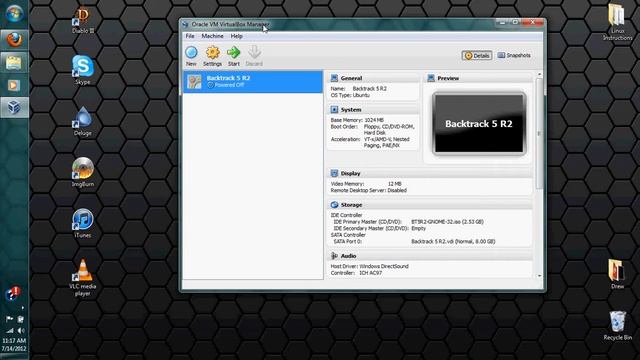
Task: Select the Backtrack 5 R2 virtual machine
Action: tap(253, 82)
